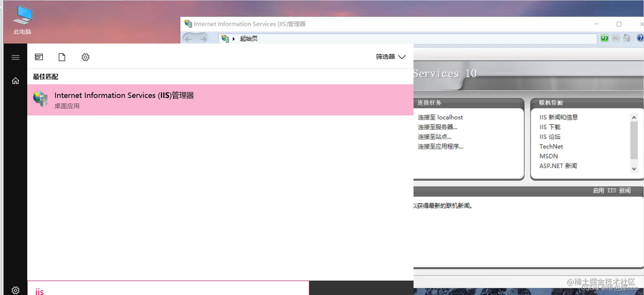This screenshot has height=295, width=644.
Task: Open IIS 新闻和信息 online resource
Action: [558, 117]
